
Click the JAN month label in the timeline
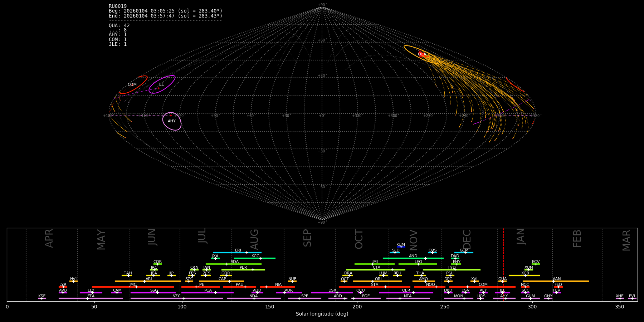tap(521, 237)
